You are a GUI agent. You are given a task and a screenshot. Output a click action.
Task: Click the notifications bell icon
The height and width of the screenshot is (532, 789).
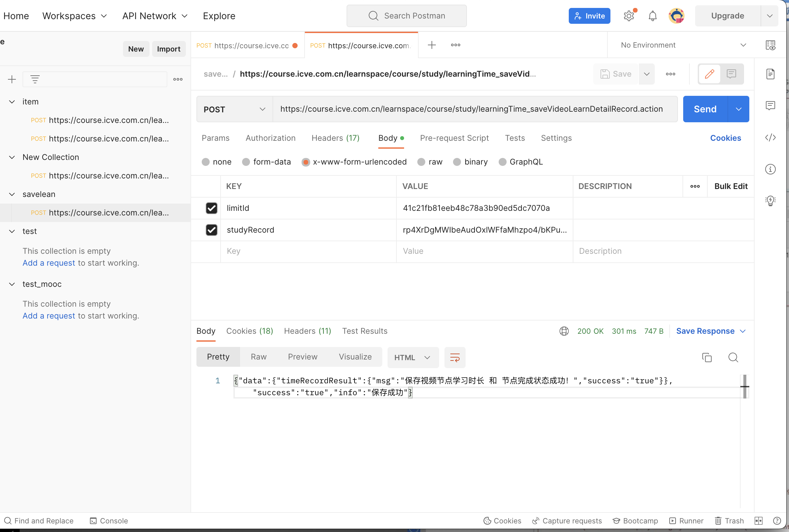click(x=652, y=16)
